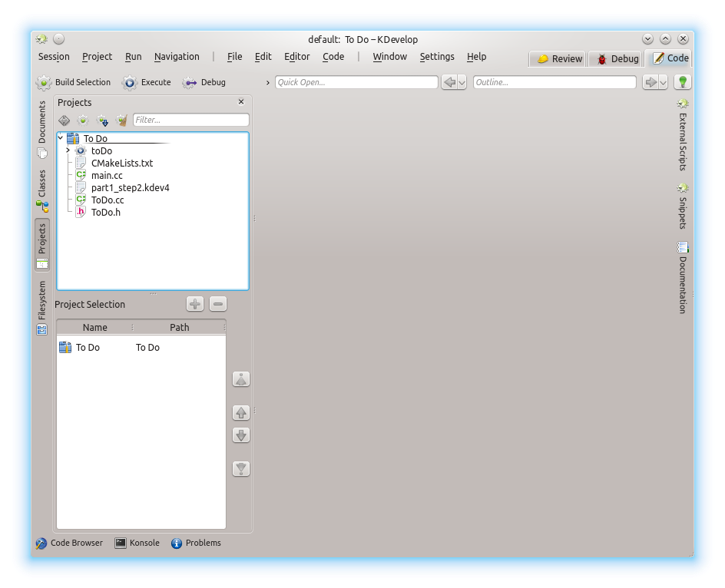Go back with the left arrow button
The width and height of the screenshot is (725, 588).
449,82
